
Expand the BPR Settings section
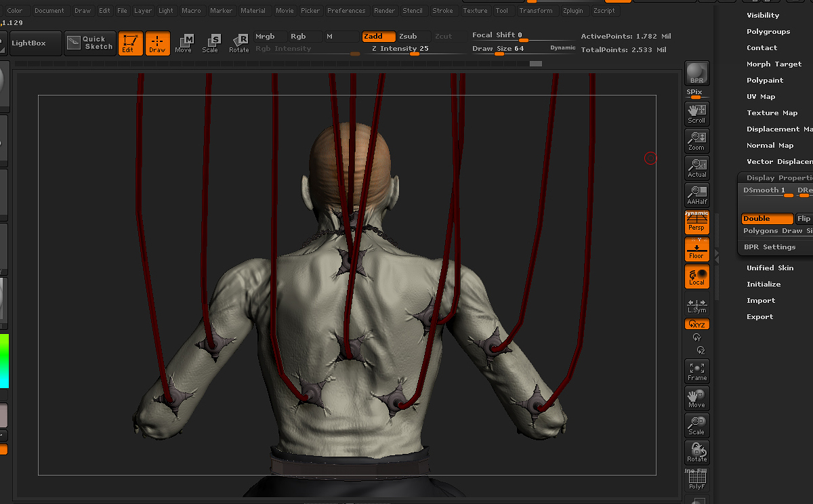pyautogui.click(x=770, y=247)
